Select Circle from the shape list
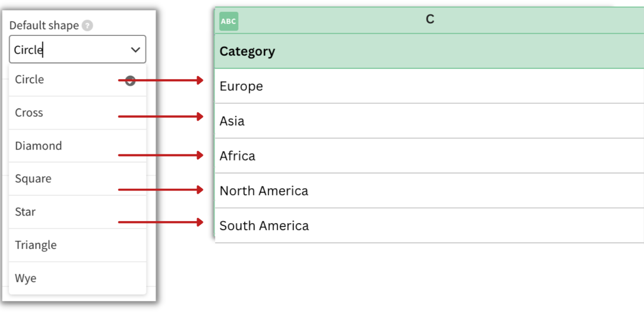This screenshot has height=312, width=644. click(30, 80)
